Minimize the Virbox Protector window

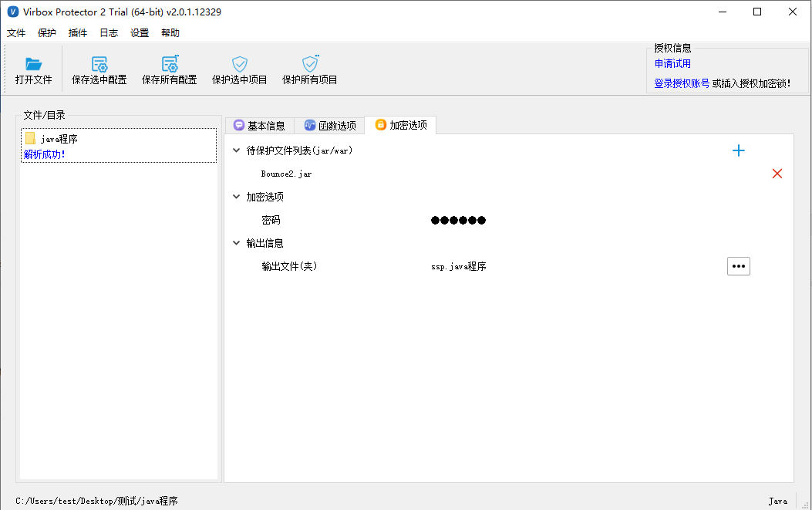[x=723, y=12]
